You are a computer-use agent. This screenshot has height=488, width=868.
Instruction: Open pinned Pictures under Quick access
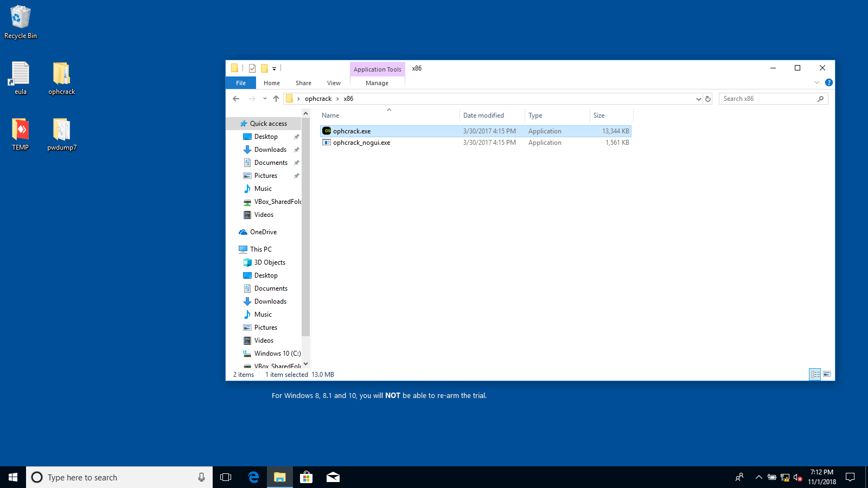click(266, 176)
